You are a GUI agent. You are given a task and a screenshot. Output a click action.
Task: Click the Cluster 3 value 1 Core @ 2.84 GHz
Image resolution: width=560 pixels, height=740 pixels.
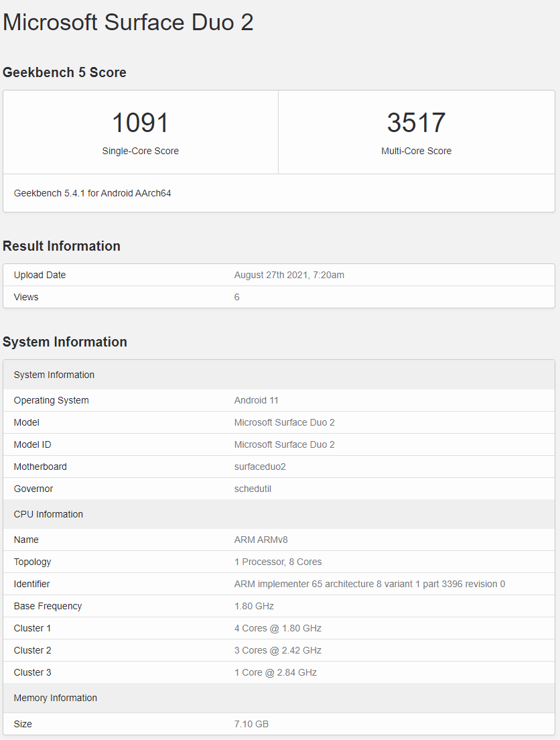coord(275,672)
